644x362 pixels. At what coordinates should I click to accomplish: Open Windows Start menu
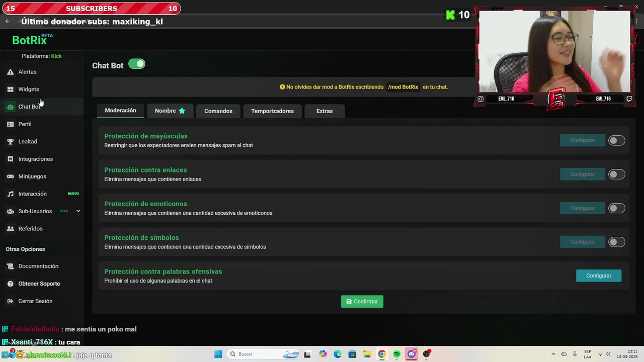pyautogui.click(x=218, y=354)
